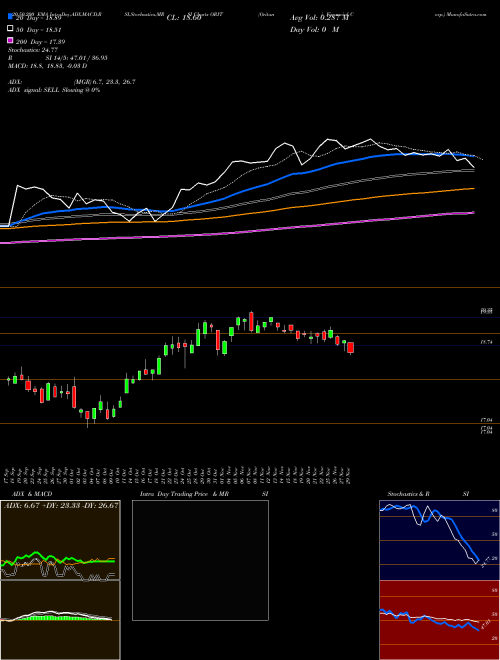Select the RSI 14/5 values line
Viewport: 500px width, 660px height.
pyautogui.click(x=58, y=58)
